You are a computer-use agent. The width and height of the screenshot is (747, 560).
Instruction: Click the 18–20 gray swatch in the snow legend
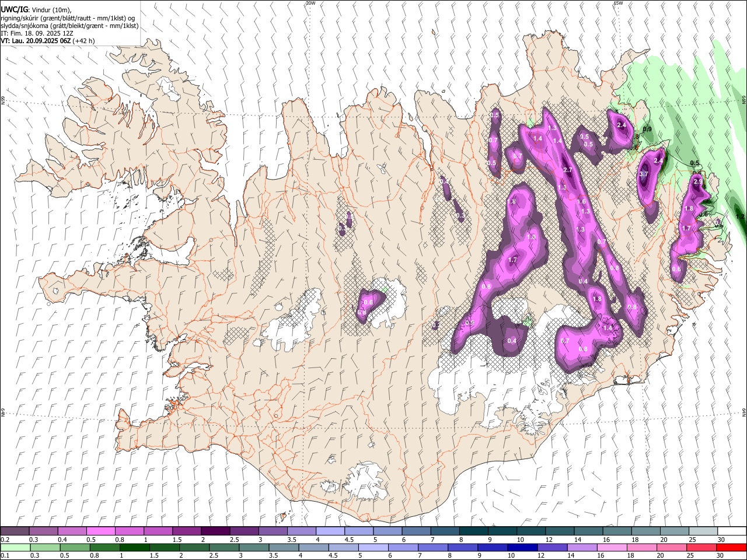(646, 531)
